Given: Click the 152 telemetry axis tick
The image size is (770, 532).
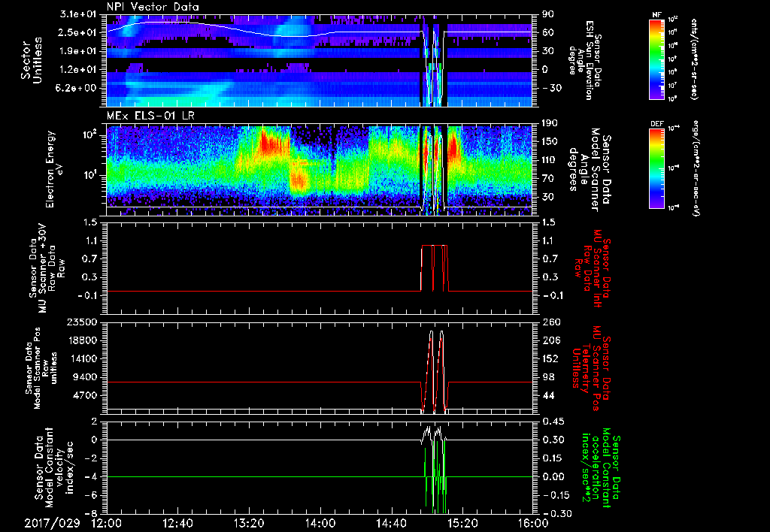Looking at the screenshot, I should tap(551, 358).
